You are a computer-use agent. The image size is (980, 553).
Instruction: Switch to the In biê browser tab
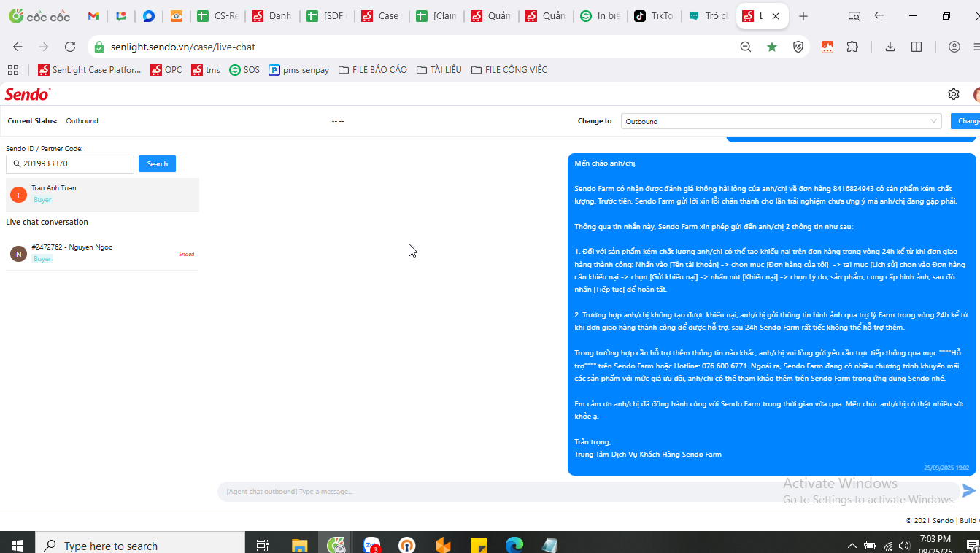[x=601, y=16]
